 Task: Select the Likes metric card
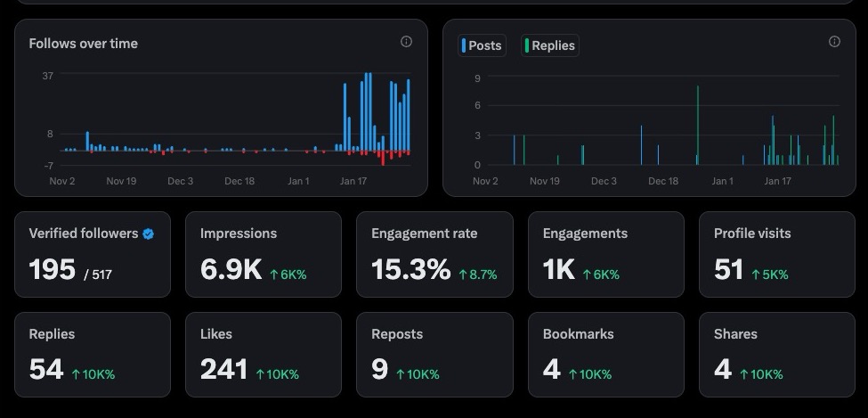(264, 355)
